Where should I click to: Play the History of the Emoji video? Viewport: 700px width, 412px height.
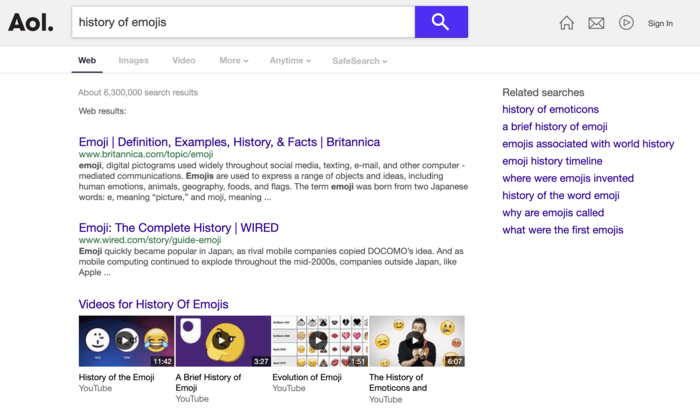pos(126,341)
